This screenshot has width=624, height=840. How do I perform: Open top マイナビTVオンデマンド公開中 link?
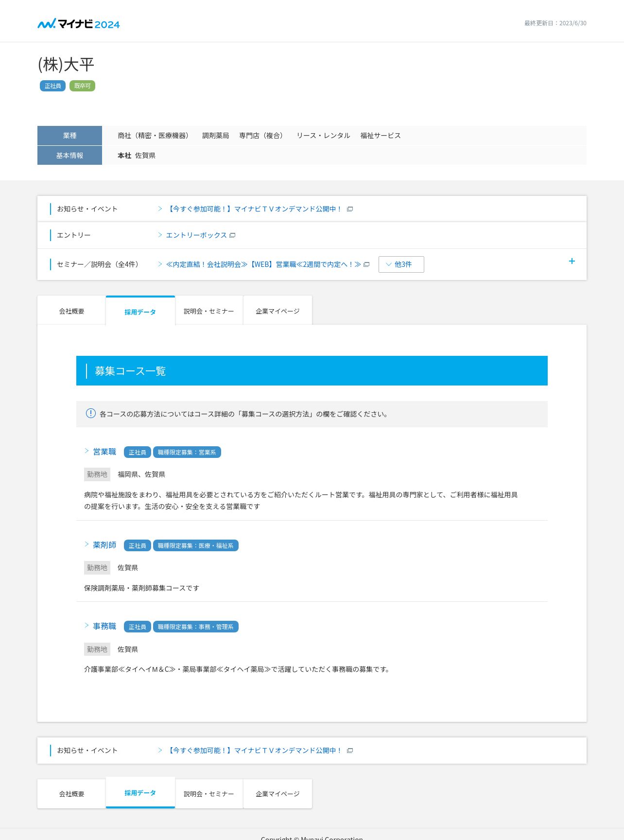coord(255,209)
